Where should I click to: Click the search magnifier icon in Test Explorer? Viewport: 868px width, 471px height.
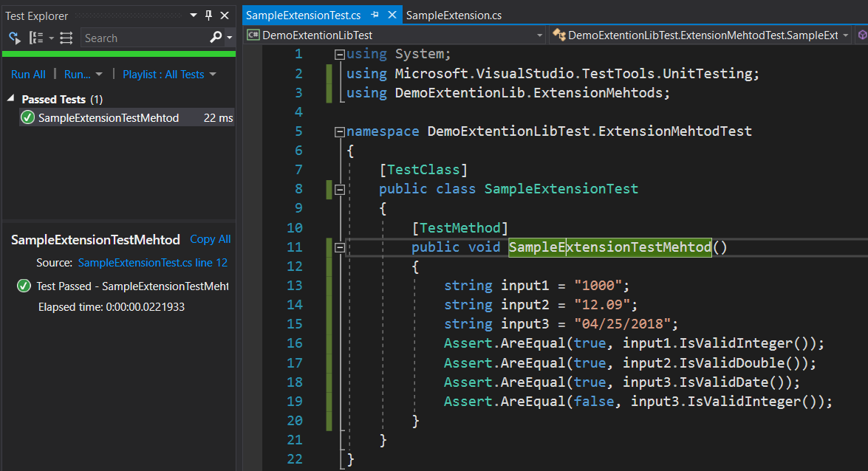[214, 38]
